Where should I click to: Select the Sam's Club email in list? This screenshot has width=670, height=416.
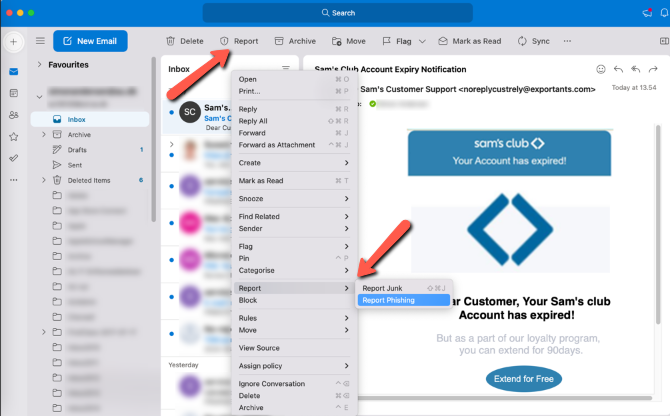(197, 117)
